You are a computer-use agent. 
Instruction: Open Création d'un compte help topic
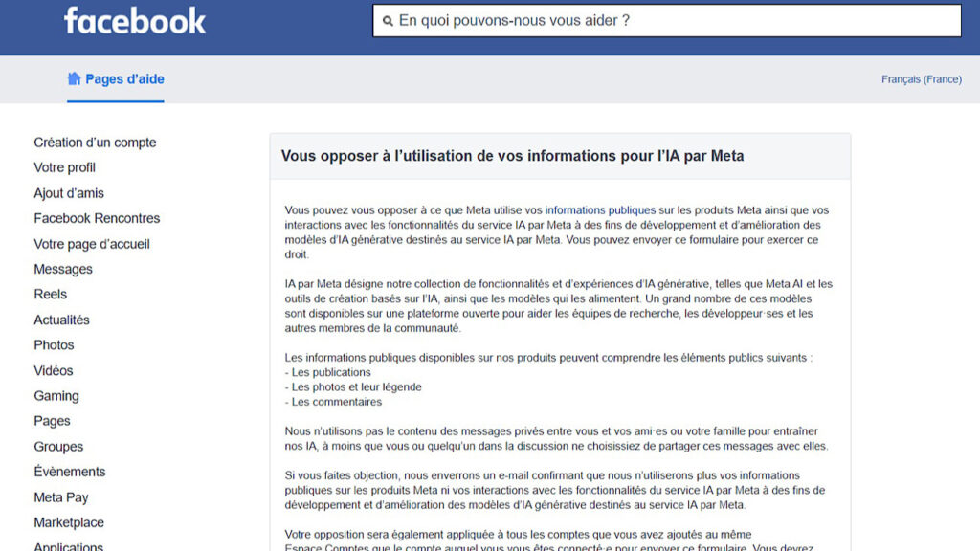pos(95,143)
